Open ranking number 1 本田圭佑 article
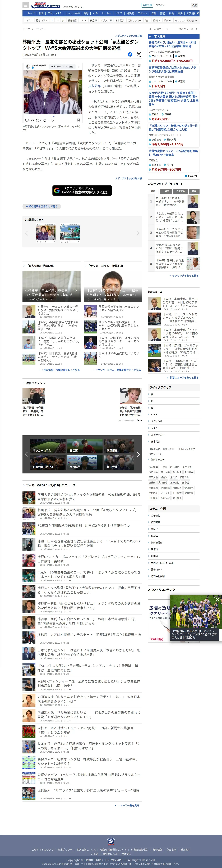Viewport: 222px width, 868px height. pos(173,201)
